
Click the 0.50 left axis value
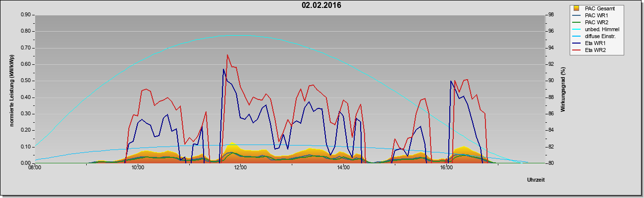tap(25, 81)
